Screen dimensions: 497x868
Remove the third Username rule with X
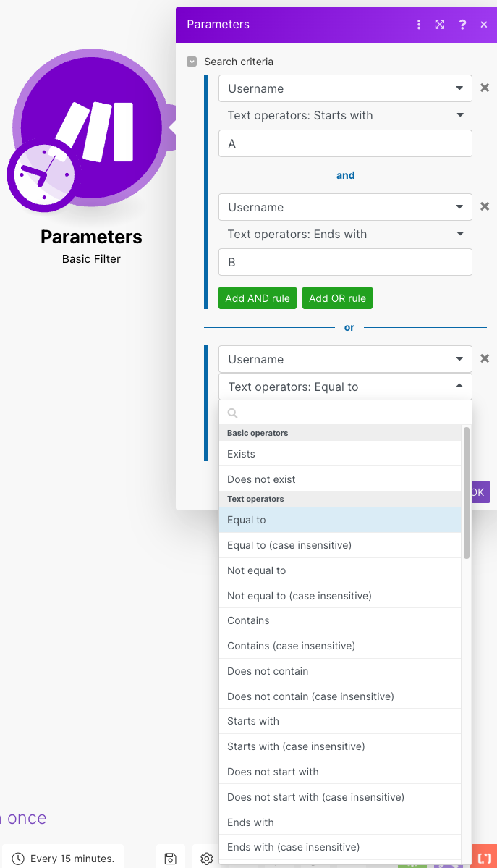coord(484,358)
